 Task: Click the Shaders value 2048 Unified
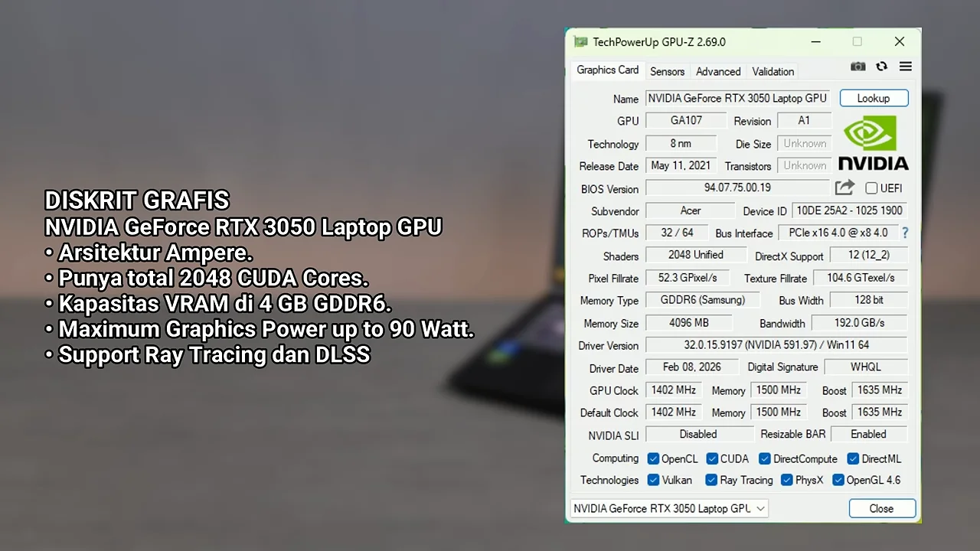696,255
